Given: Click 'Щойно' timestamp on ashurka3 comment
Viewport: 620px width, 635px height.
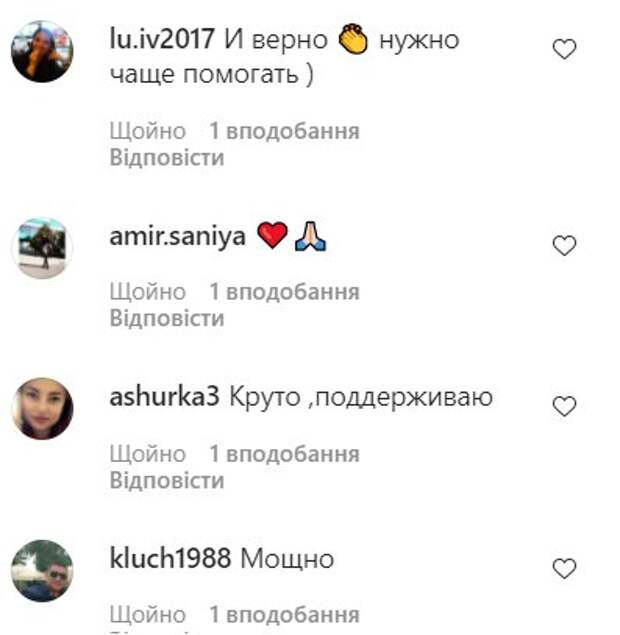Looking at the screenshot, I should (x=148, y=454).
